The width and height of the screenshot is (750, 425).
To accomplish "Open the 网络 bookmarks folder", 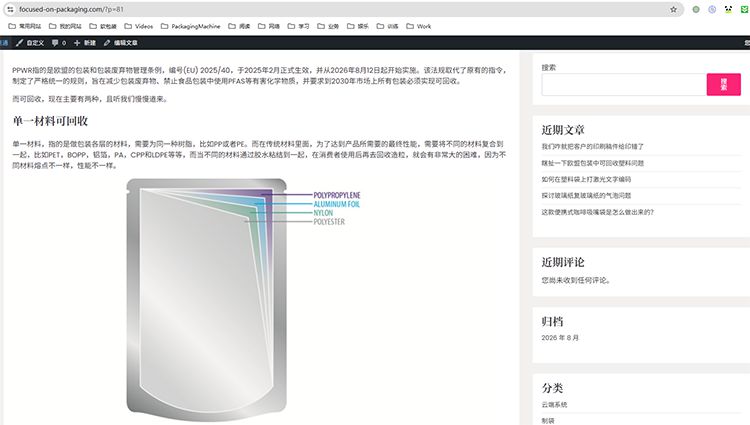I will (x=269, y=26).
